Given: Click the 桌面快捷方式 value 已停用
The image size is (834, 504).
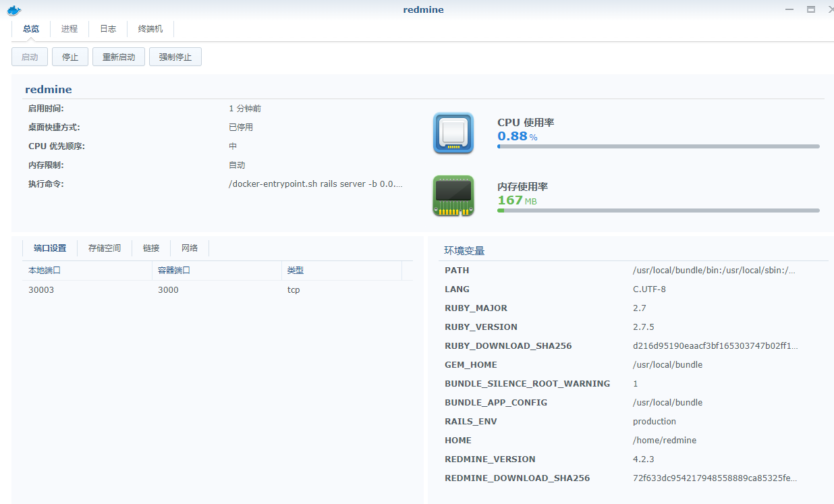Looking at the screenshot, I should point(241,128).
